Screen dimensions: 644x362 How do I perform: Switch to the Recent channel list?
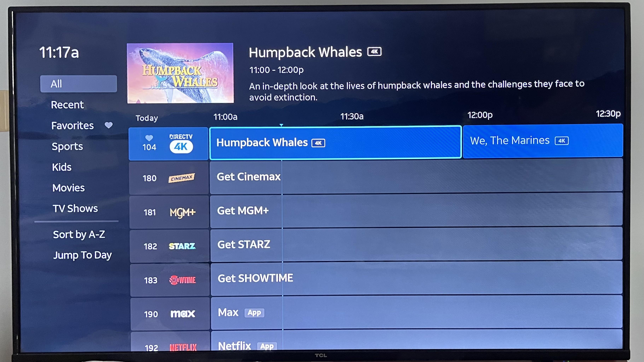click(x=67, y=105)
